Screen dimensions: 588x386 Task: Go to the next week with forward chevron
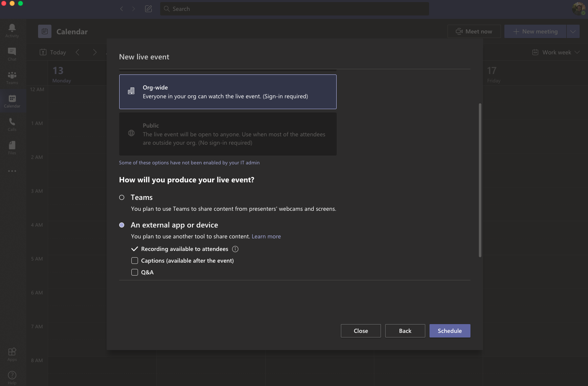[x=95, y=52]
